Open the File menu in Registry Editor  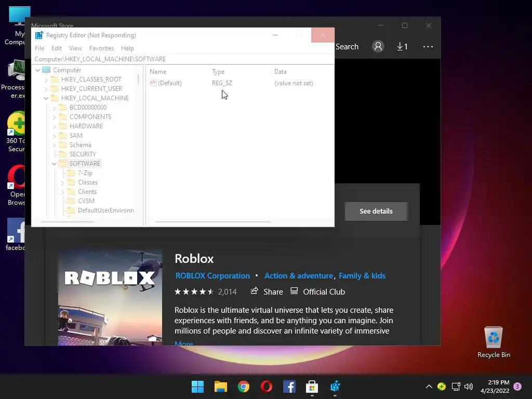click(x=39, y=48)
